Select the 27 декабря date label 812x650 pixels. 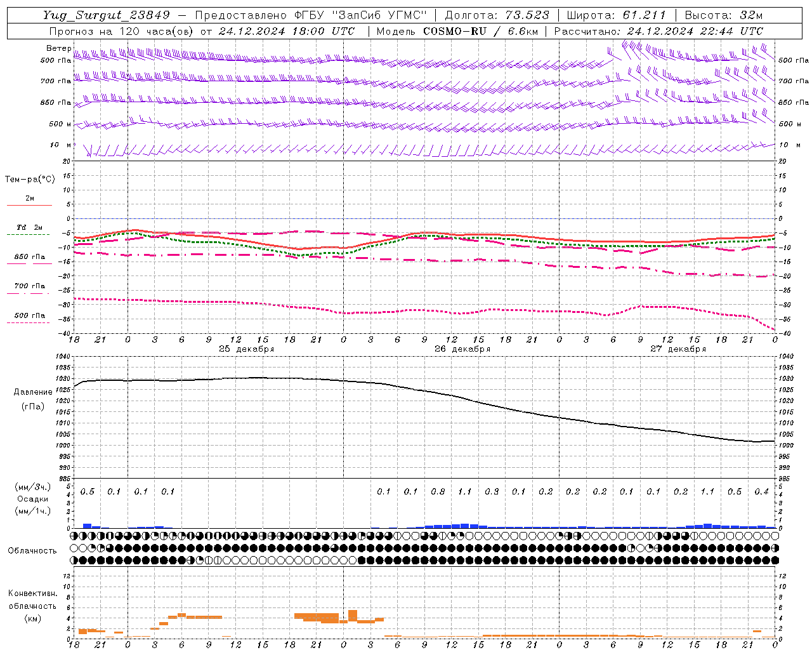[x=678, y=349]
